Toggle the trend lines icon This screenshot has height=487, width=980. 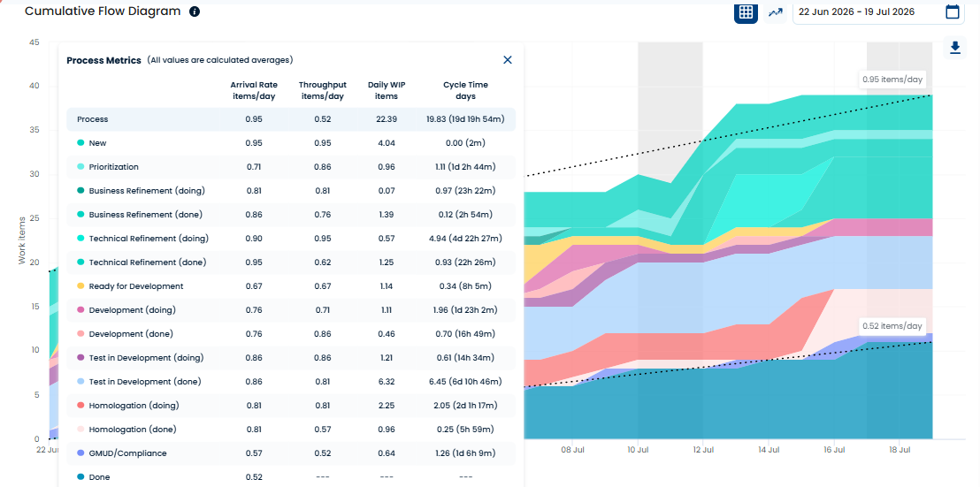[x=776, y=11]
